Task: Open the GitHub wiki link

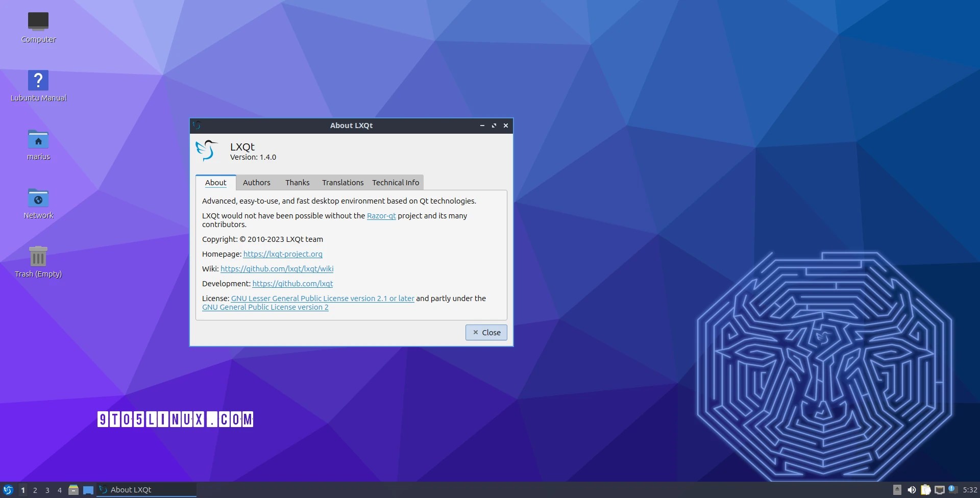Action: pyautogui.click(x=277, y=269)
